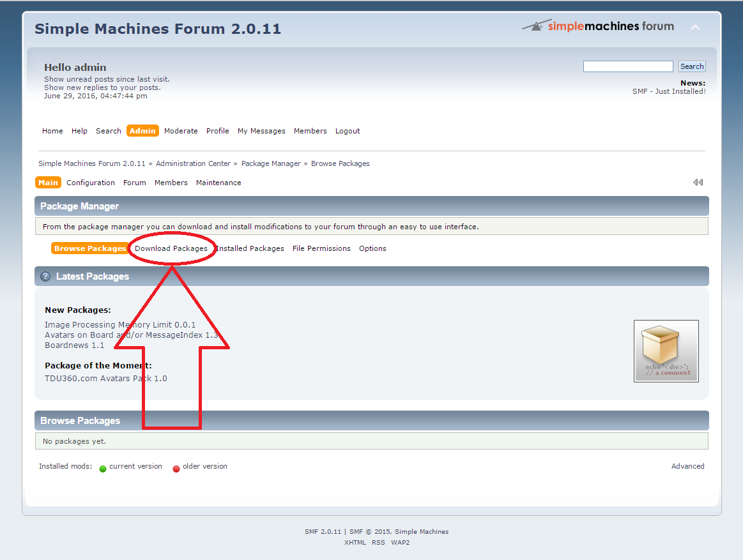
Task: Click Logout in the navigation menu
Action: (348, 130)
